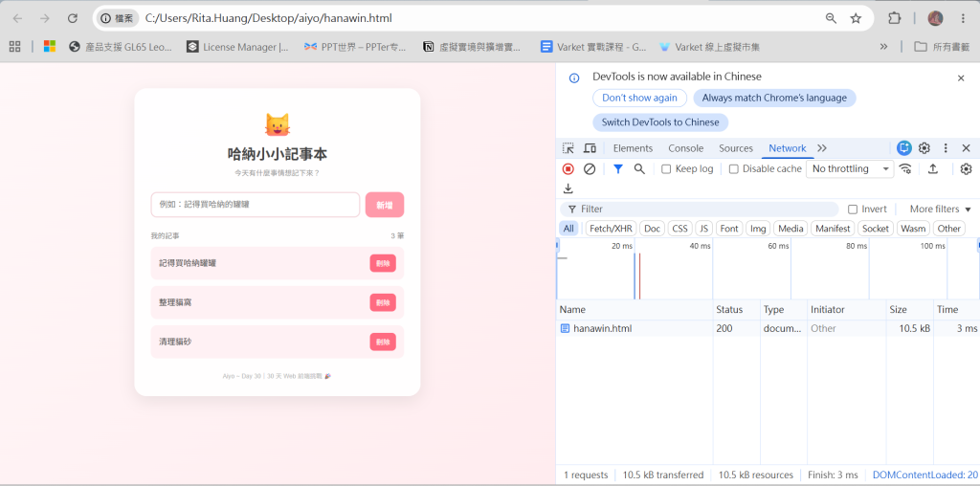The image size is (980, 486).
Task: Click the network Filter text field
Action: [x=699, y=210]
